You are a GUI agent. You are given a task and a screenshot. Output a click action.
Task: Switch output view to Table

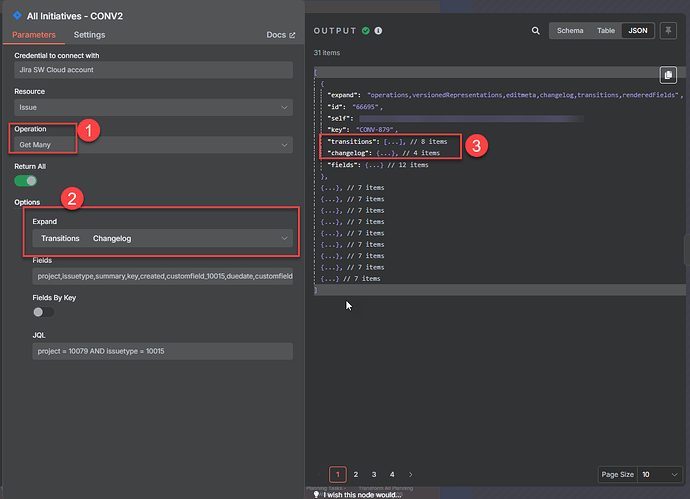606,30
